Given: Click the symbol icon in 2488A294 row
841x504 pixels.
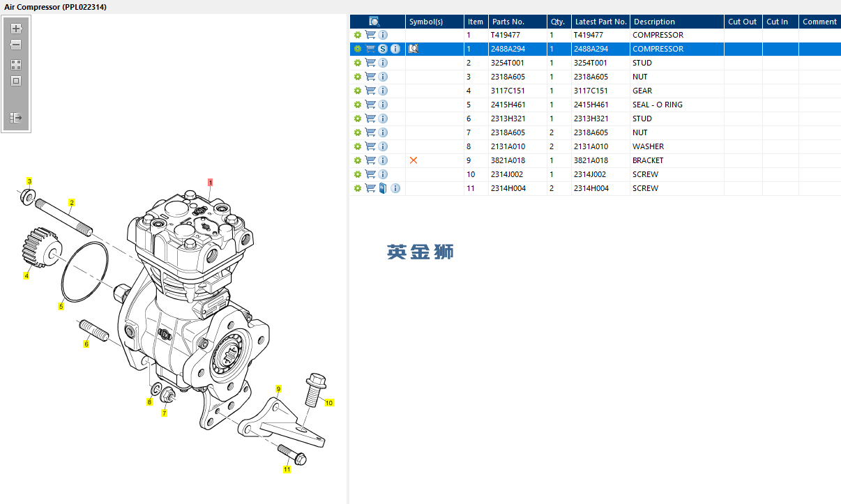Looking at the screenshot, I should [413, 49].
